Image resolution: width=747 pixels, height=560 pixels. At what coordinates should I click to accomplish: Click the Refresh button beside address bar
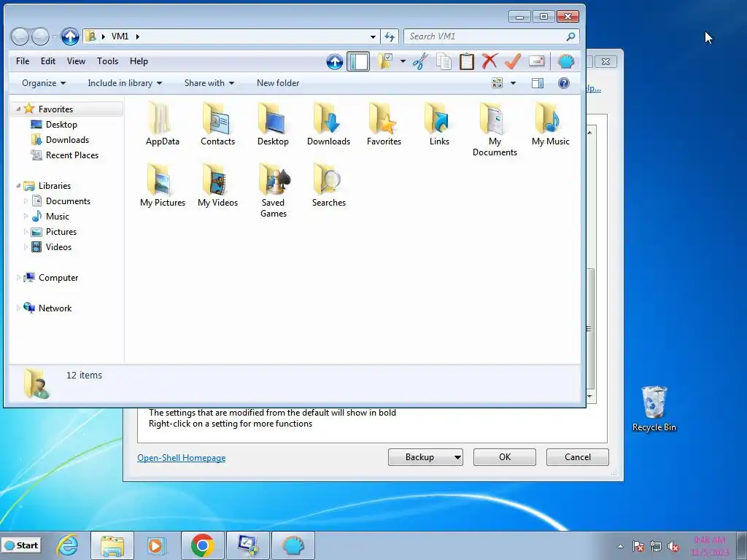[390, 36]
